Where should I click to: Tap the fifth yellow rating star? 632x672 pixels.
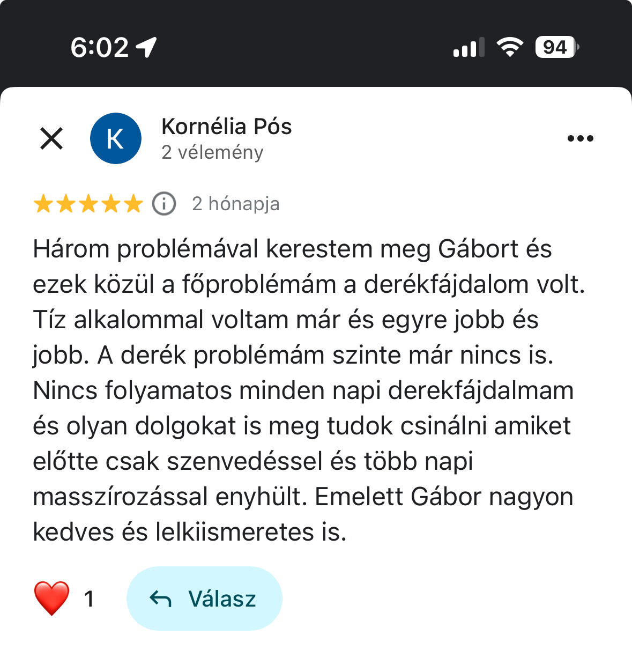[133, 204]
